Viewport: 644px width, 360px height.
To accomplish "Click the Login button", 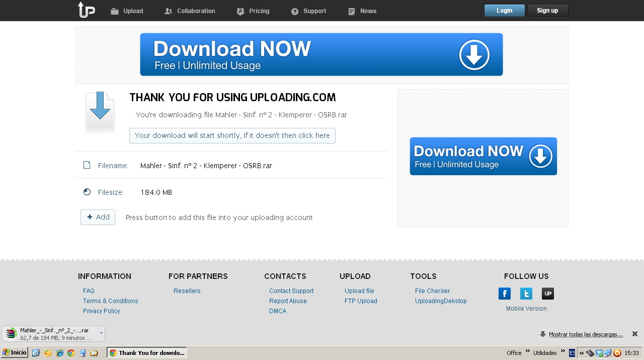I will (504, 11).
